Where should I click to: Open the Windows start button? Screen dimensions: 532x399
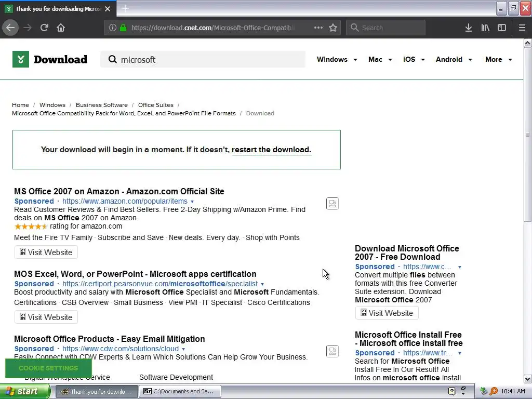click(25, 391)
